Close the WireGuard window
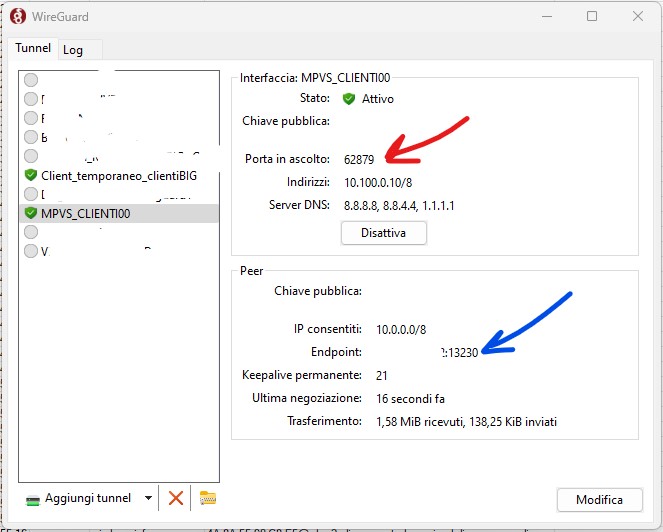Screen dimensions: 663x532 [638, 16]
